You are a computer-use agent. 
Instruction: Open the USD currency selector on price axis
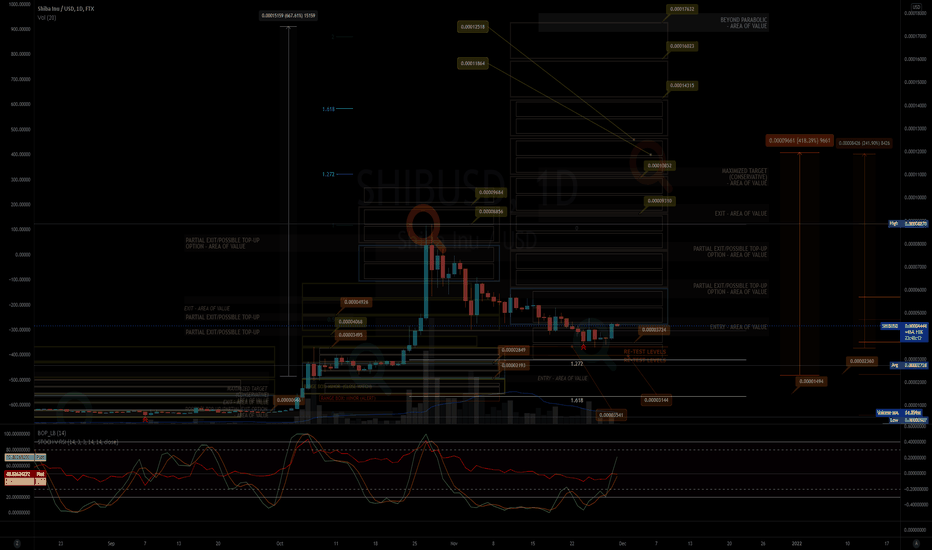point(916,7)
